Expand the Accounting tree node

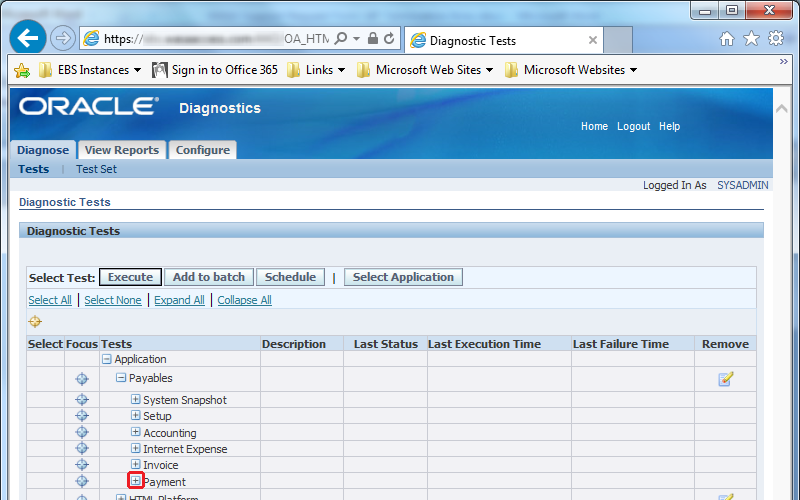[135, 432]
